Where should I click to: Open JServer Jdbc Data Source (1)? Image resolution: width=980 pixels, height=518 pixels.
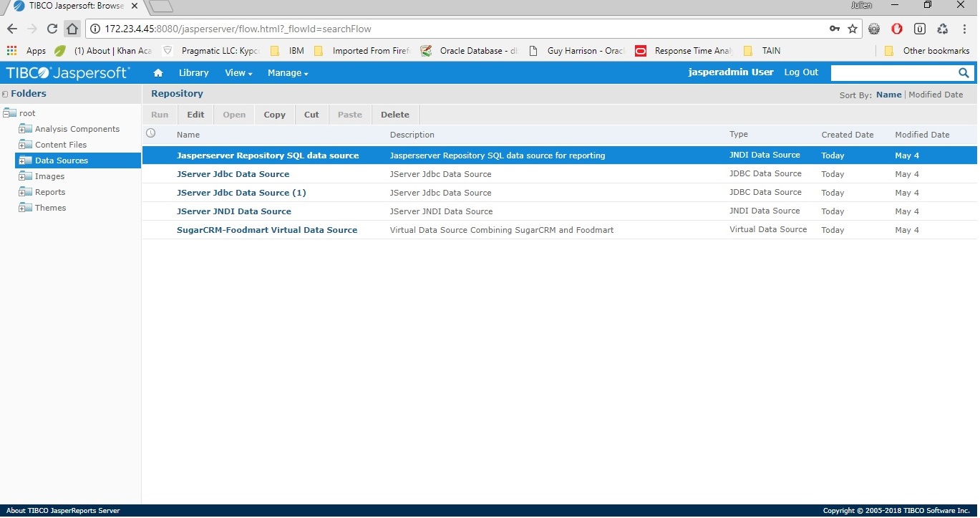click(x=241, y=193)
